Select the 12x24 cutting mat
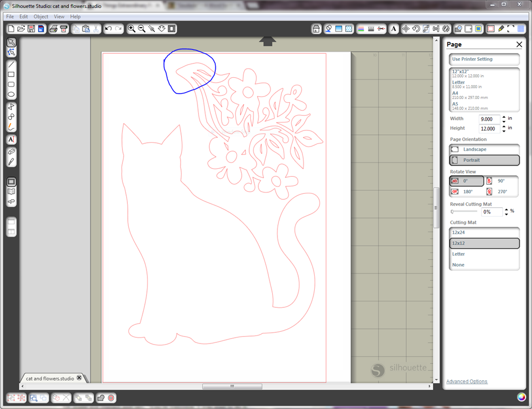Image resolution: width=532 pixels, height=409 pixels. 484,233
